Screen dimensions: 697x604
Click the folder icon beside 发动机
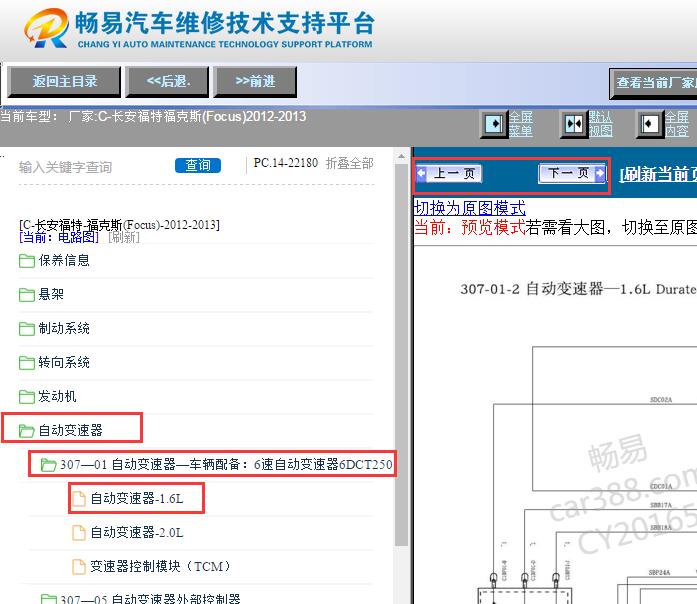click(27, 397)
